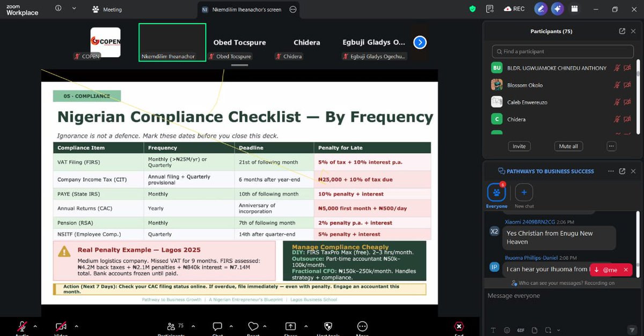The height and width of the screenshot is (336, 644).
Task: Select Nkemdilim Iheanachor's screen tab
Action: [247, 9]
